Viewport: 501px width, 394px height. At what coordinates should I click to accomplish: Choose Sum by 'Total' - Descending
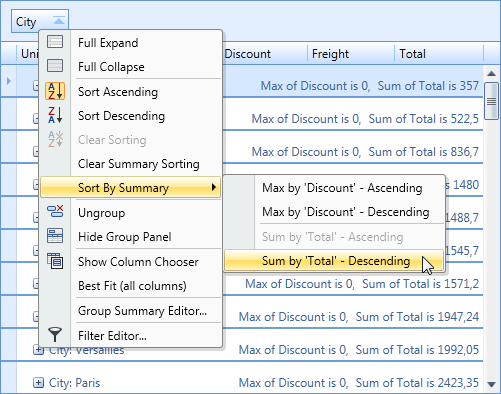pos(334,260)
